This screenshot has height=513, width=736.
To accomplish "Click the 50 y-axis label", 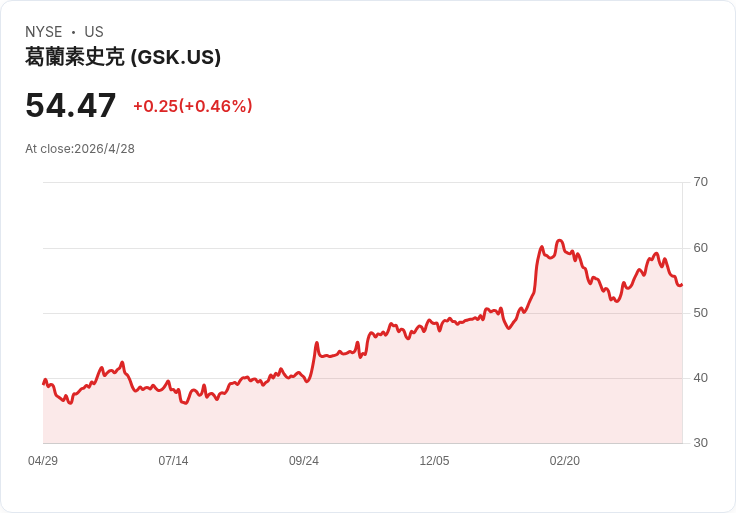I will click(x=701, y=313).
